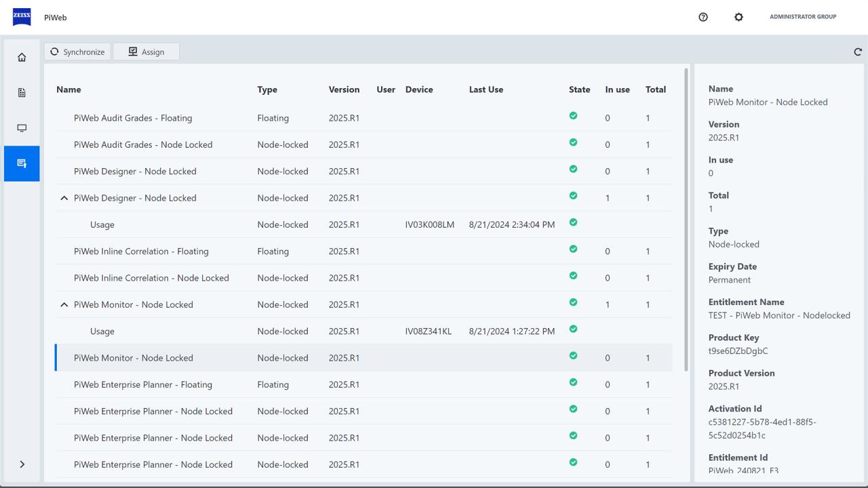
Task: Click the license list vertical scrollbar
Action: [x=686, y=217]
